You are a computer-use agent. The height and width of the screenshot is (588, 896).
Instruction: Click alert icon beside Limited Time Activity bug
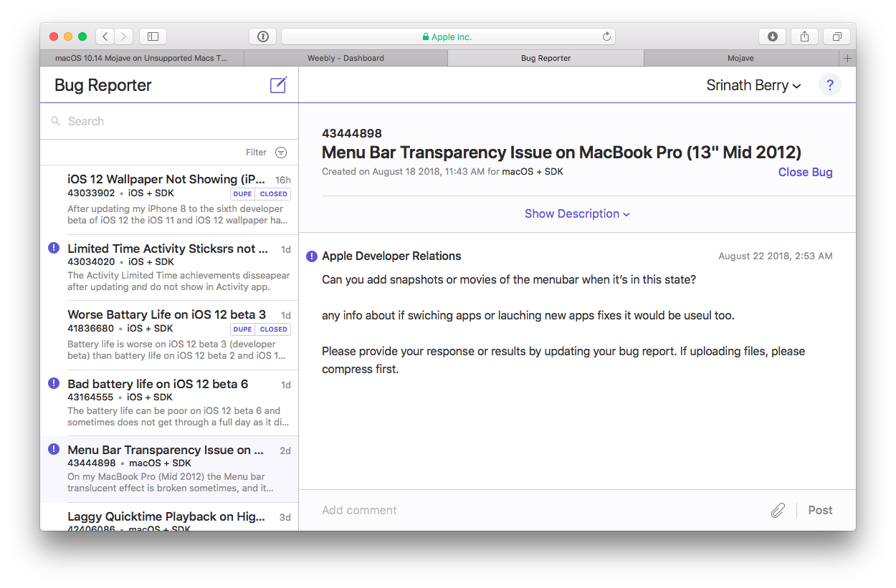(x=54, y=248)
